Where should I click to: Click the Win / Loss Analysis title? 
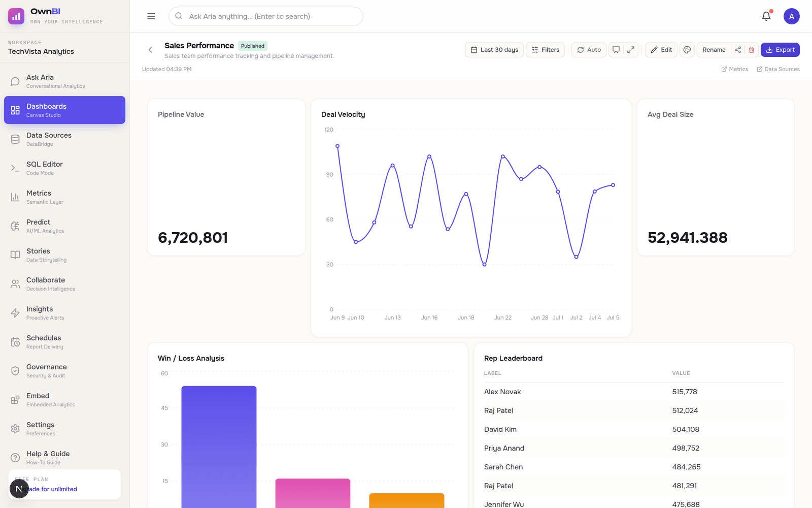point(191,358)
